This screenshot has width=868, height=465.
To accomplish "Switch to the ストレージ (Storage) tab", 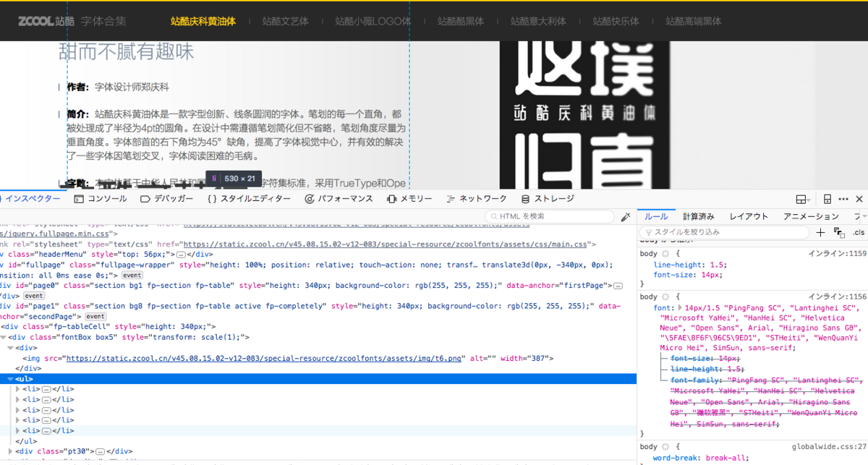I will 548,199.
